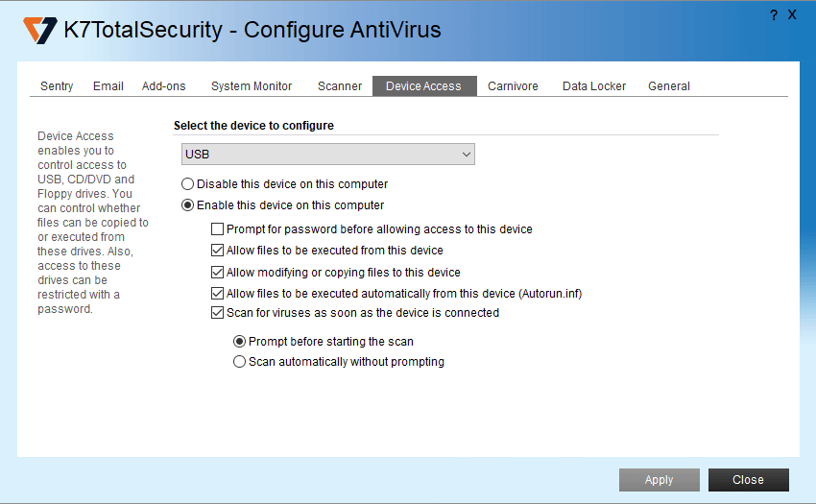Go to the System Monitor tab

252,86
